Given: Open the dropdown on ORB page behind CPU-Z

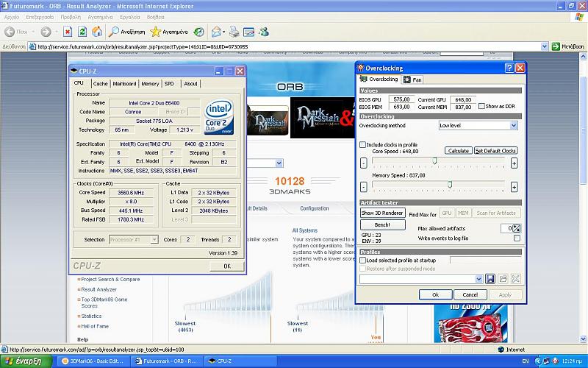Looking at the screenshot, I should 279,163.
